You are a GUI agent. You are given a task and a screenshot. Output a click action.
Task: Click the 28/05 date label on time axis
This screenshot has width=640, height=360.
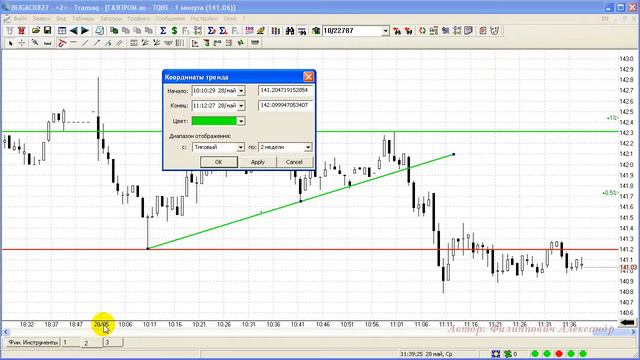coord(101,324)
